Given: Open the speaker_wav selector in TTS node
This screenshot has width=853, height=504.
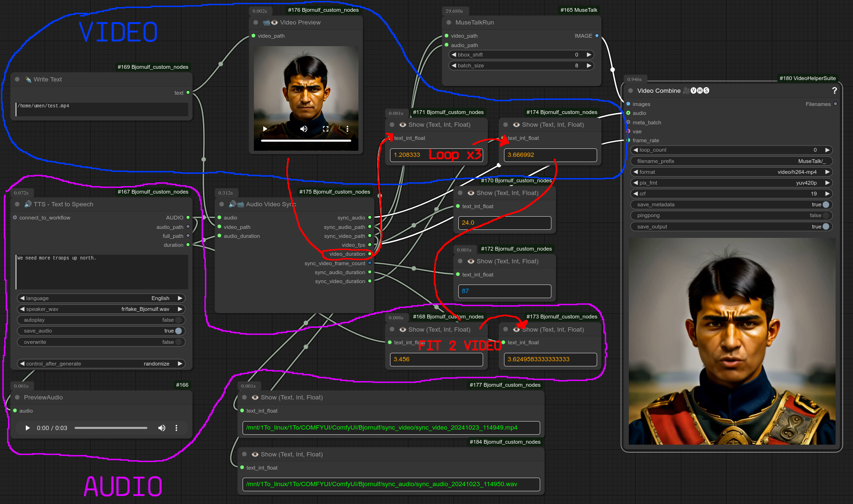Looking at the screenshot, I should point(101,309).
